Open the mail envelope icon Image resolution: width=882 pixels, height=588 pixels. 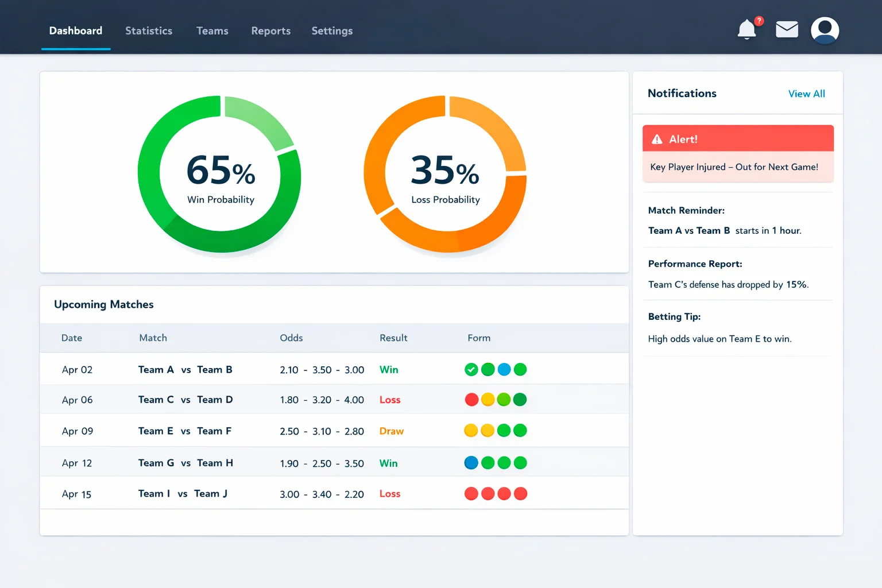point(787,29)
